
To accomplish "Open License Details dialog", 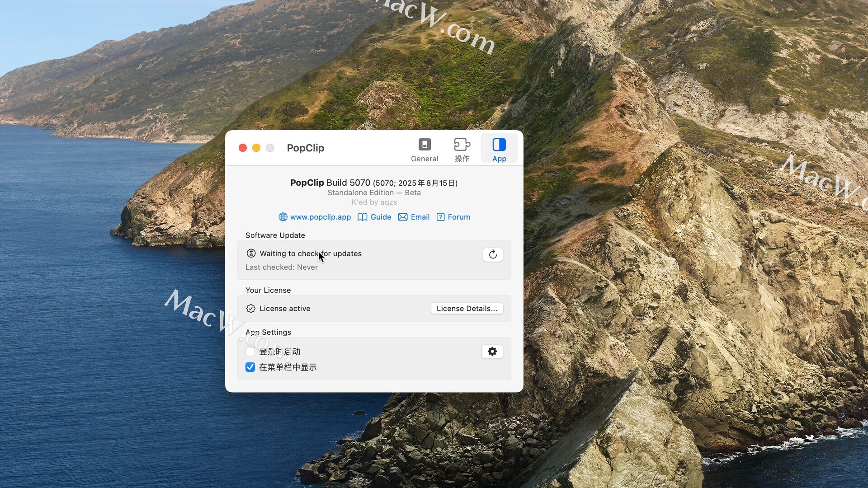I will coord(467,308).
